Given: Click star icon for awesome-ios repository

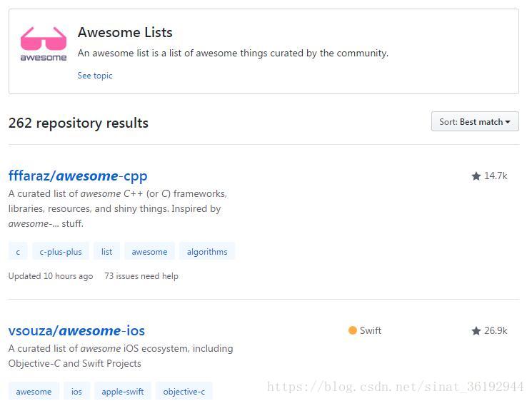Looking at the screenshot, I should coord(476,331).
